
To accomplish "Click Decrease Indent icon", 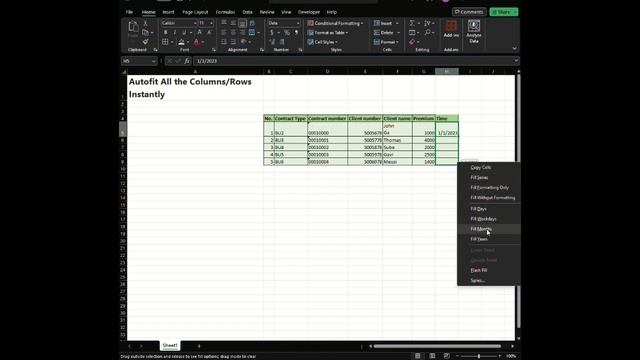I will (x=224, y=42).
